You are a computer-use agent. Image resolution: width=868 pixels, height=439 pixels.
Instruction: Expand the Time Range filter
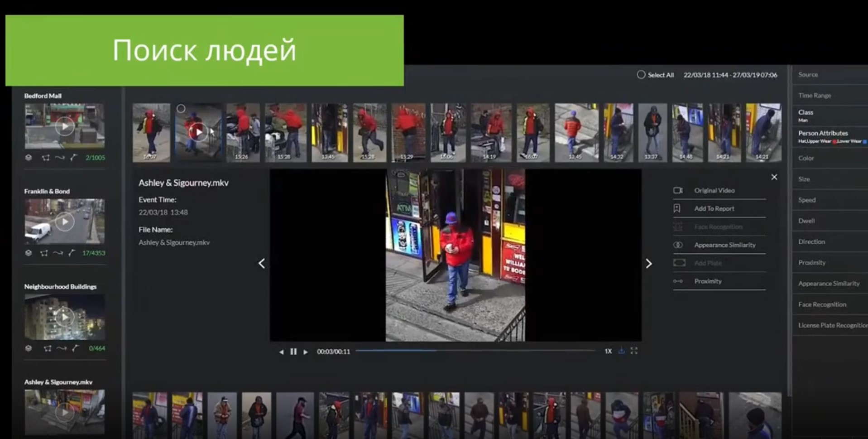814,96
